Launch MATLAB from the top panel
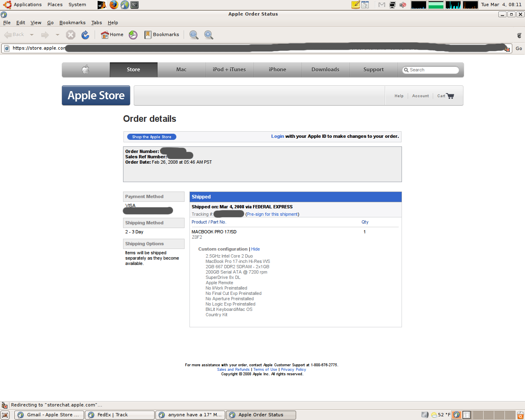Screen dimensions: 525x420 (x=102, y=5)
